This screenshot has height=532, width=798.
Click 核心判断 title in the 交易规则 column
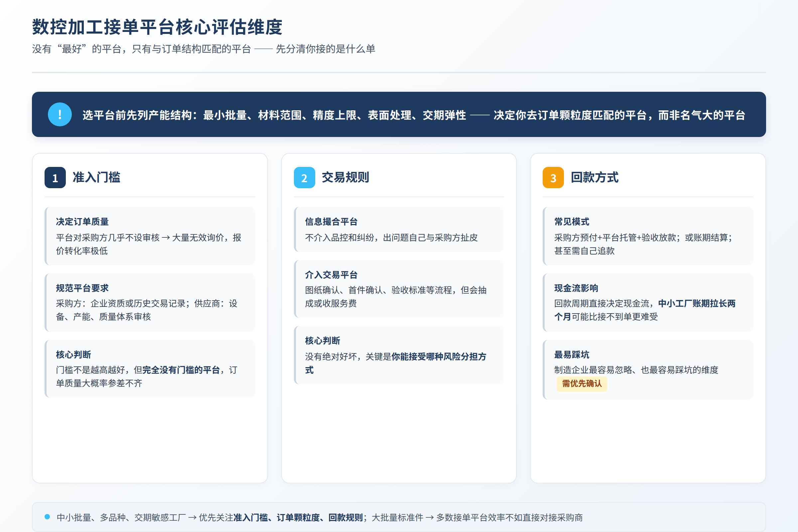tap(322, 341)
